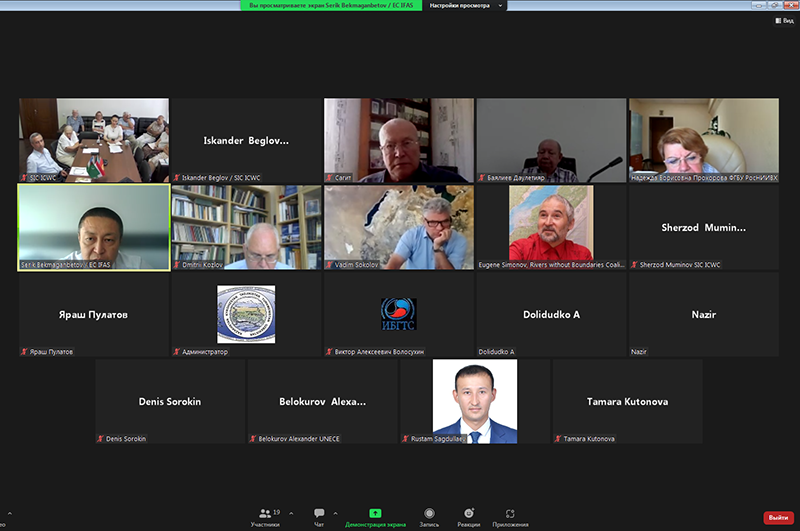
Task: Start recording with the Запись button
Action: (x=429, y=516)
